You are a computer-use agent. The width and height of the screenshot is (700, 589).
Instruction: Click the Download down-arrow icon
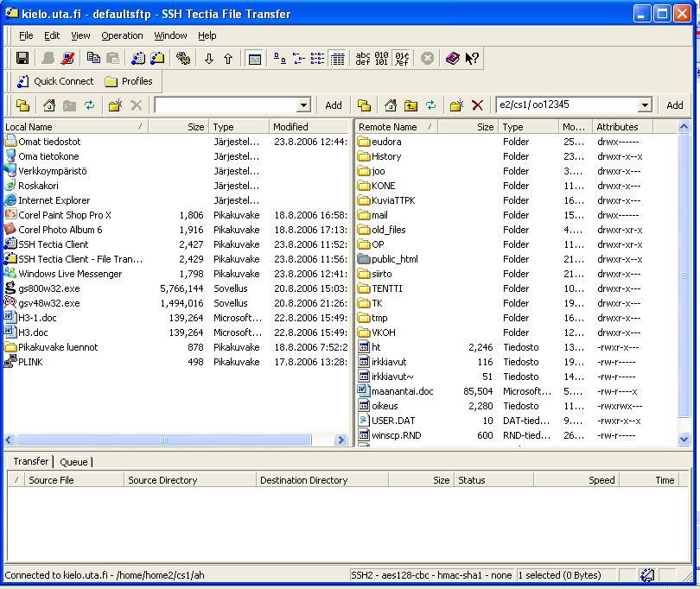pyautogui.click(x=208, y=59)
